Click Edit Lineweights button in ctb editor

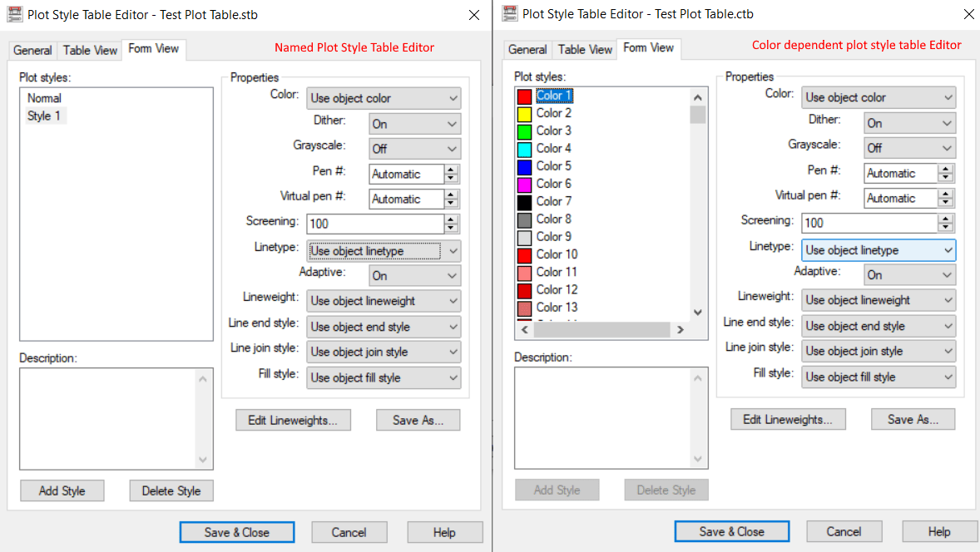[788, 420]
